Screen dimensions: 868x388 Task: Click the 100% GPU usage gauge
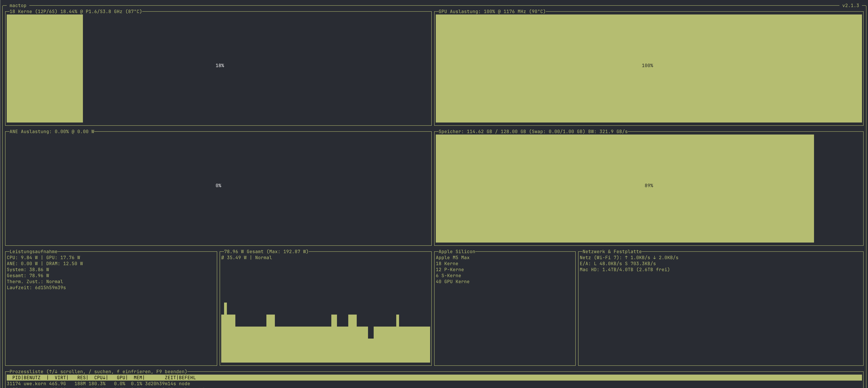point(649,68)
